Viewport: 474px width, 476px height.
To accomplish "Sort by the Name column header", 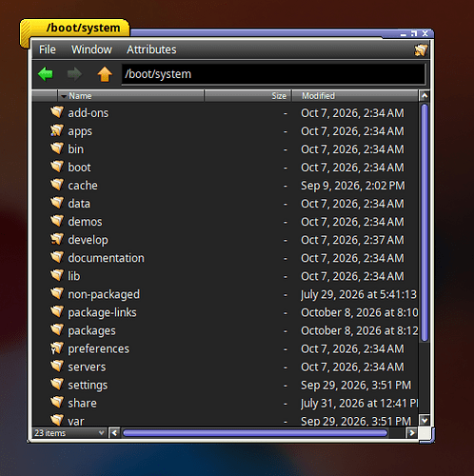I will pos(130,96).
